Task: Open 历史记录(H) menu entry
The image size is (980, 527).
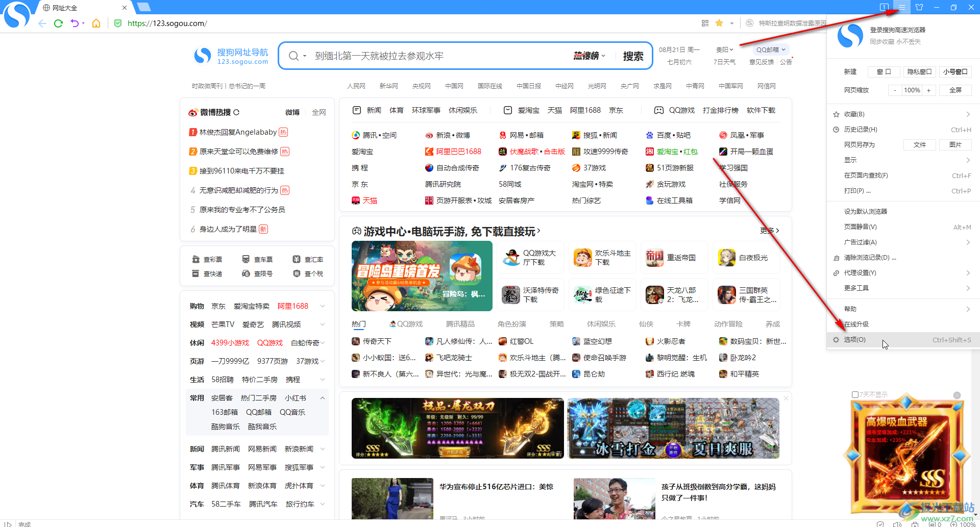Action: (x=903, y=130)
